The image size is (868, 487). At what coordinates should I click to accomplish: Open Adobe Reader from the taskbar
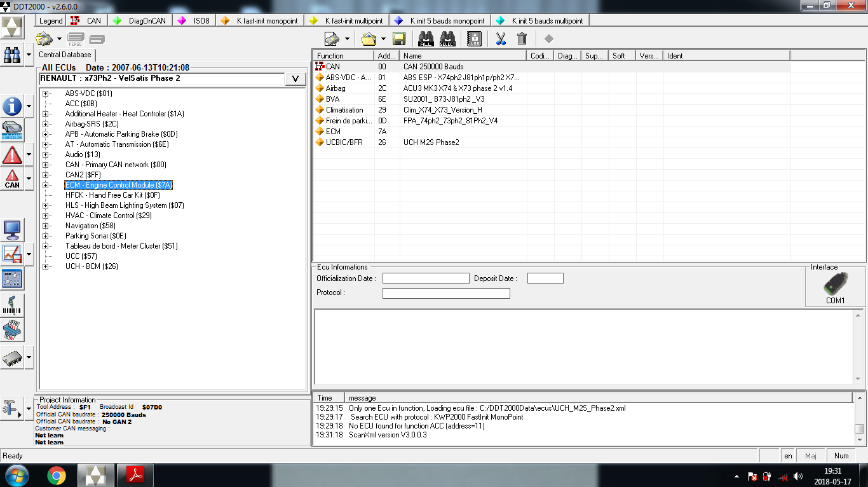point(135,475)
